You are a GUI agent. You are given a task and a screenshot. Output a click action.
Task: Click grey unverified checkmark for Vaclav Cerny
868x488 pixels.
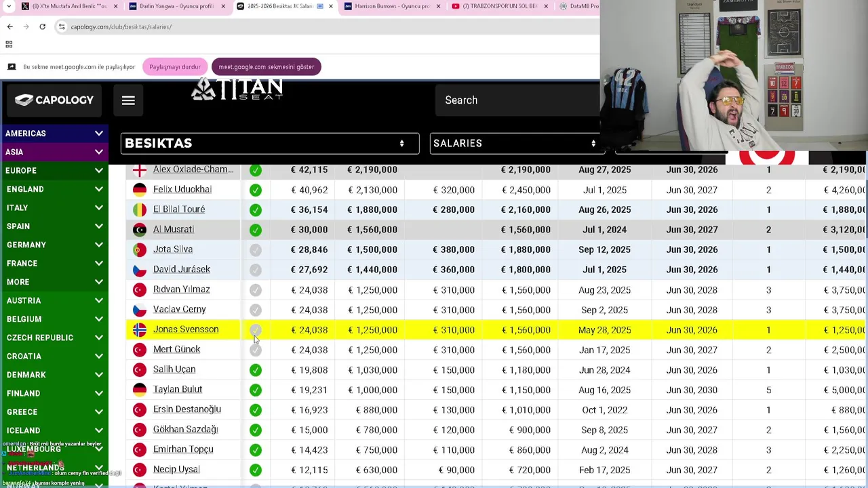click(256, 310)
